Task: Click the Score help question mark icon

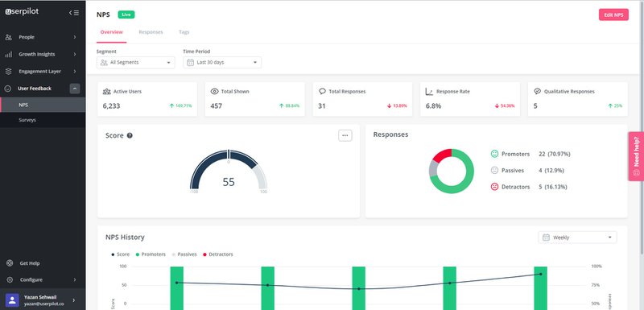Action: coord(130,135)
